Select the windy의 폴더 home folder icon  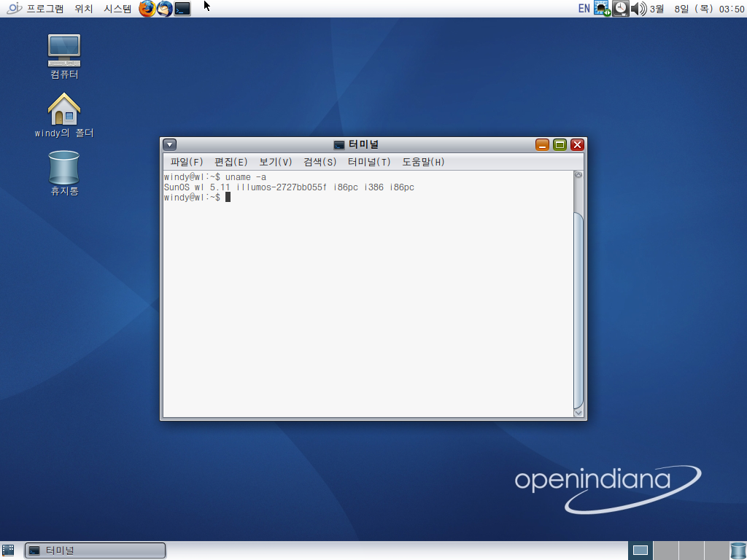pos(64,115)
